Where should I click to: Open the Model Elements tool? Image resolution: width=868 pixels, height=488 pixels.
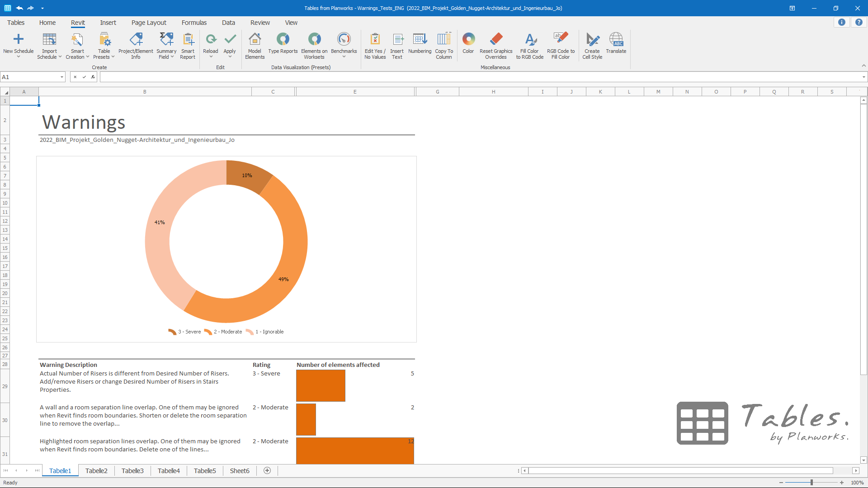[x=255, y=40]
